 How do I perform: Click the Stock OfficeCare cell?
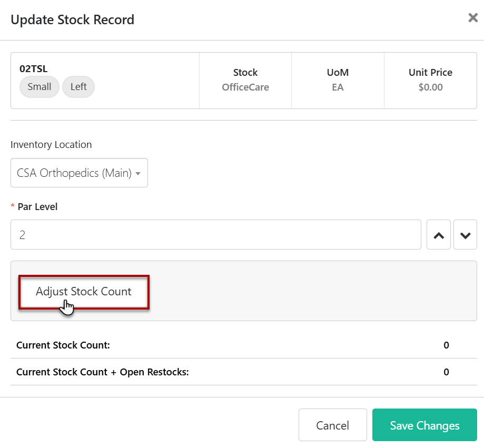(x=245, y=80)
